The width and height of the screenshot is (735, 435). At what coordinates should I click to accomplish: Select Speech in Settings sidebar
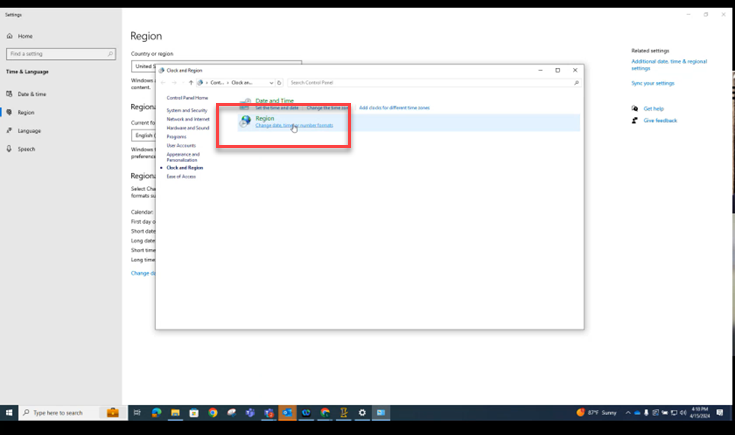click(x=26, y=149)
